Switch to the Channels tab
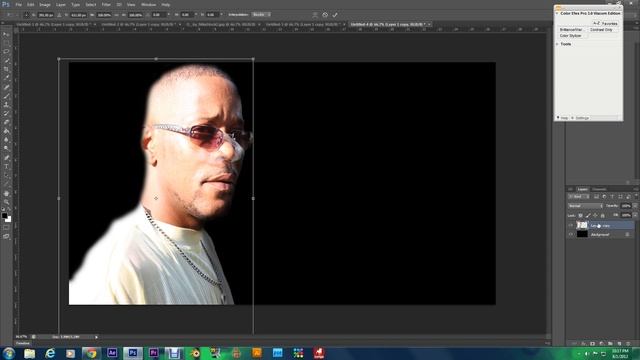 coord(599,189)
